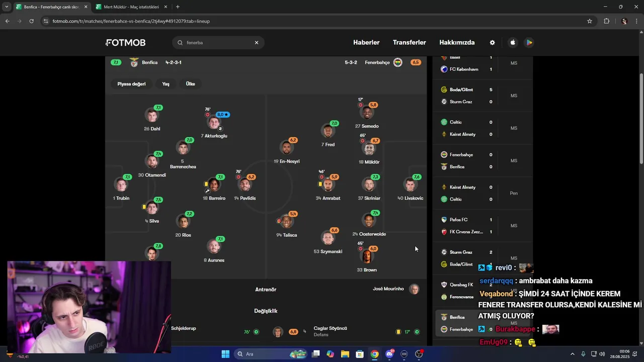This screenshot has height=362, width=644.
Task: Open the Hakkımızda menu
Action: pos(457,43)
